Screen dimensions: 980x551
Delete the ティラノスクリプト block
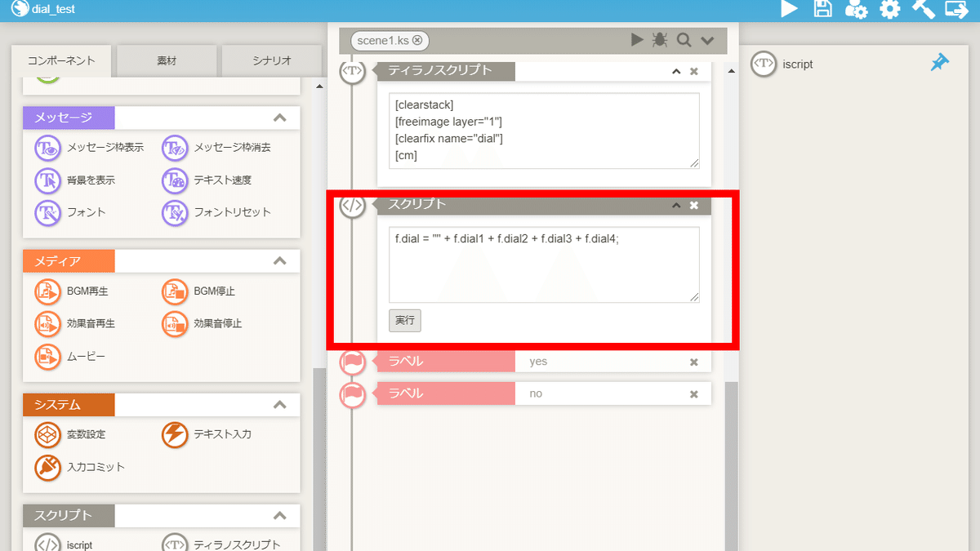click(x=694, y=71)
